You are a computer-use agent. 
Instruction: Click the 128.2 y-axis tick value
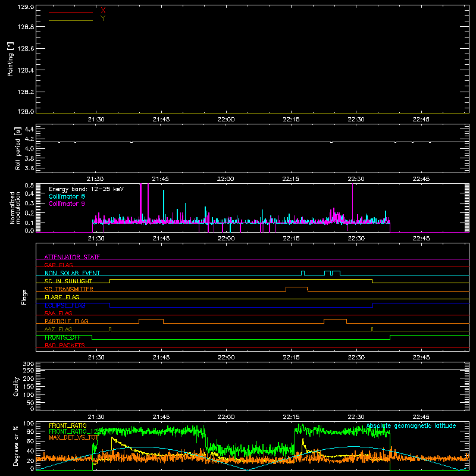[x=26, y=92]
